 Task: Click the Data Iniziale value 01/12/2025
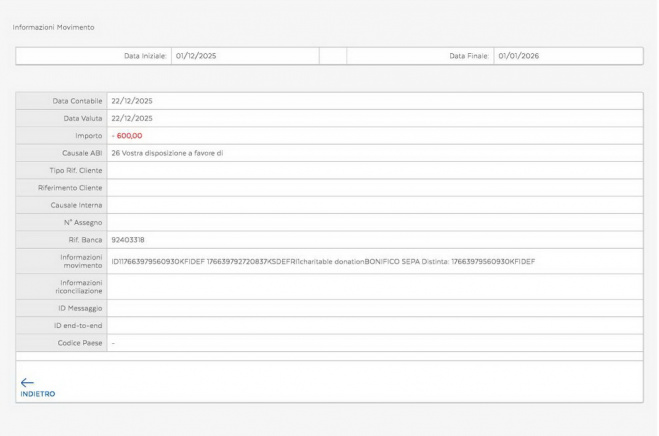(x=196, y=56)
